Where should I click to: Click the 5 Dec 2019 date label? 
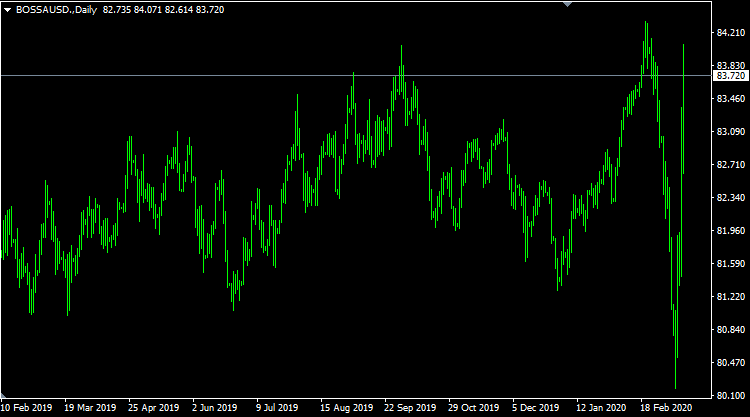535,407
